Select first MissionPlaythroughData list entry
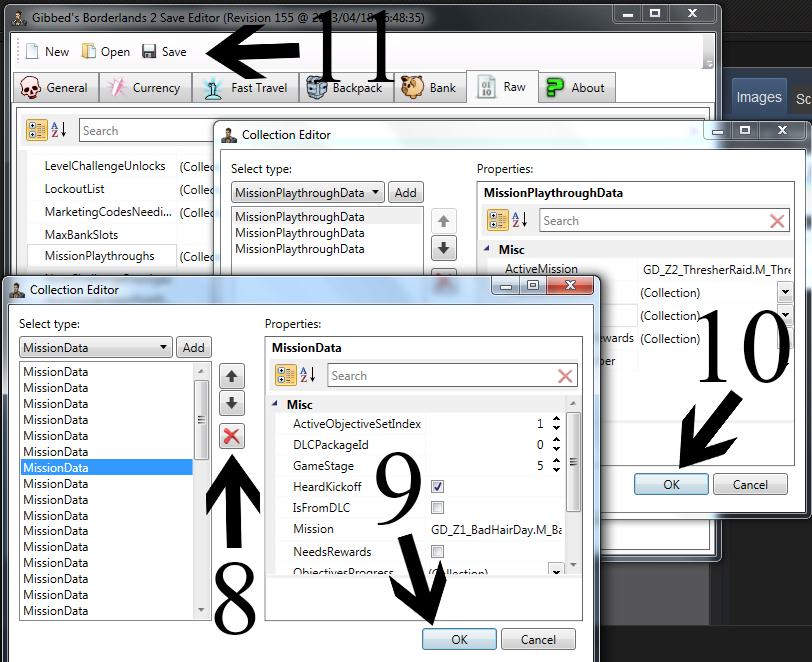812x662 pixels. [327, 217]
